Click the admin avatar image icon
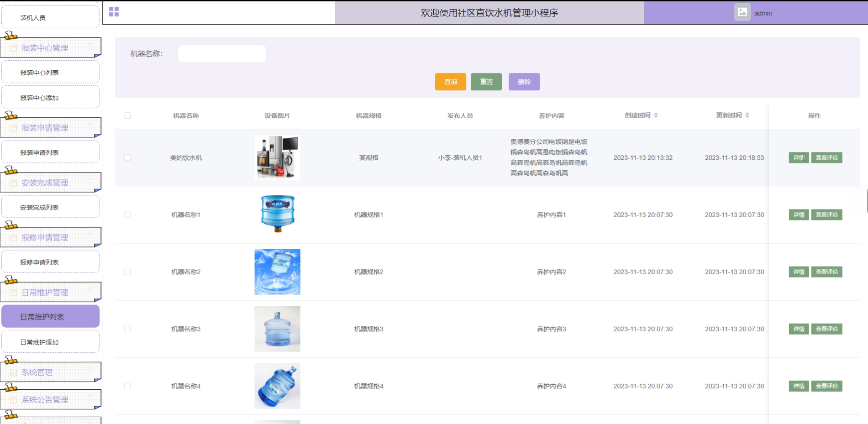This screenshot has width=868, height=424. coord(742,12)
